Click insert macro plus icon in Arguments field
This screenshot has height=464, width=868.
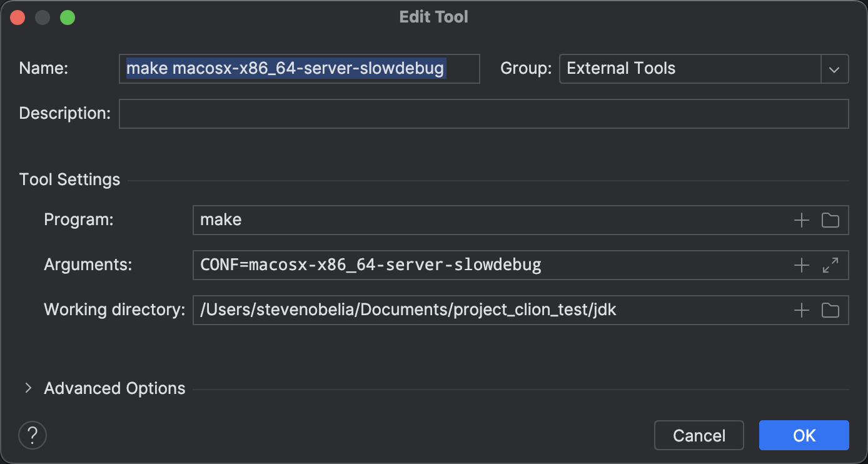click(801, 265)
